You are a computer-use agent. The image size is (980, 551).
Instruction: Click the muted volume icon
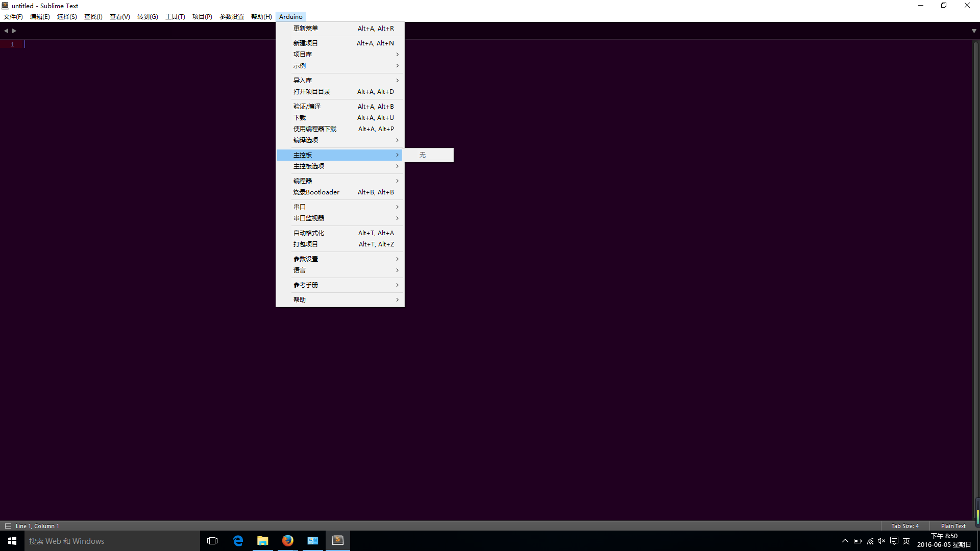(881, 541)
